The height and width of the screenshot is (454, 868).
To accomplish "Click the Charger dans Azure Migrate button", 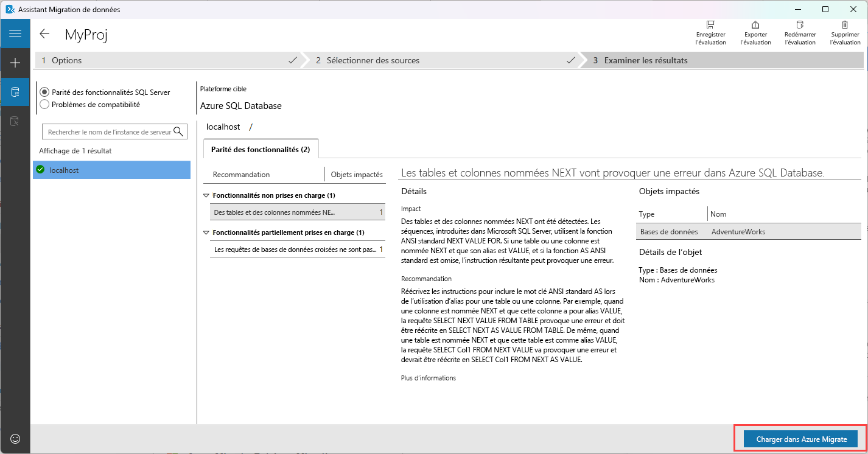I will 800,439.
